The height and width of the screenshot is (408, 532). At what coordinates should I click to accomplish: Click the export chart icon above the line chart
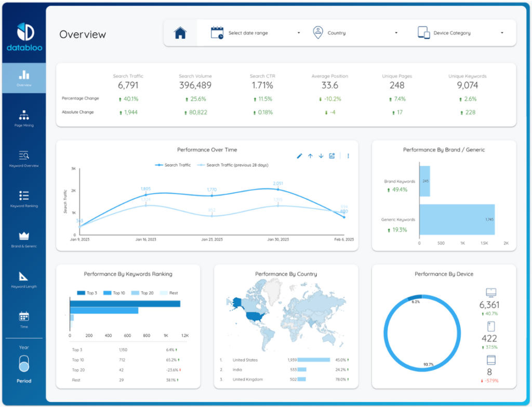coord(331,156)
